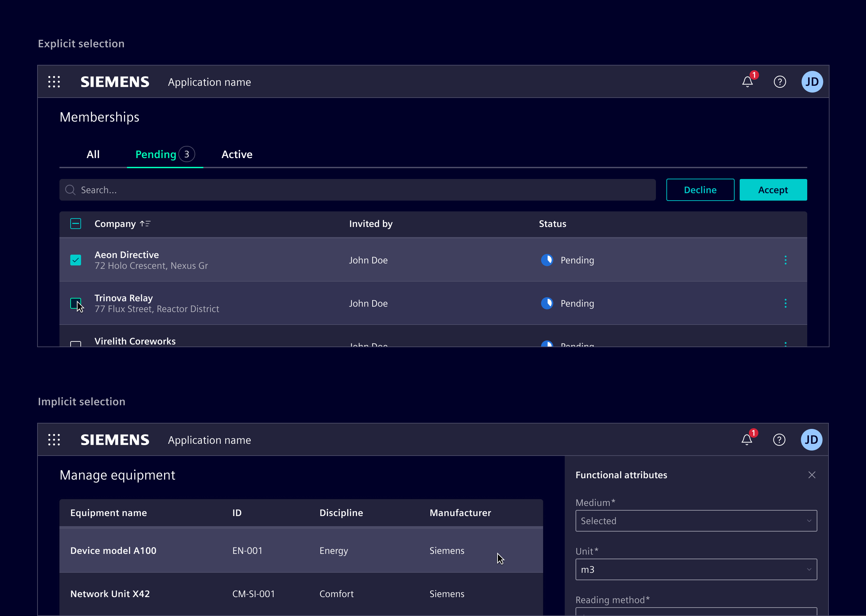The image size is (866, 616).
Task: Uncheck the Aeon Directive checkbox
Action: point(75,260)
